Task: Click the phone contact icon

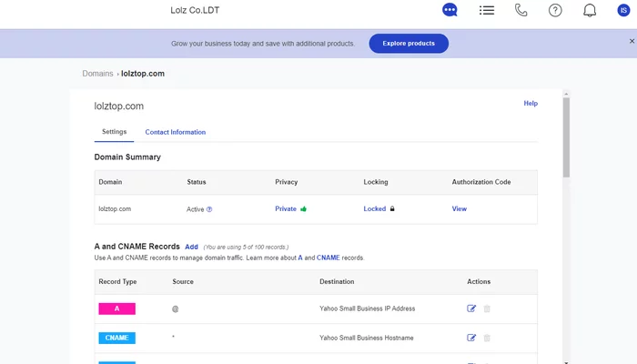Action: [521, 10]
